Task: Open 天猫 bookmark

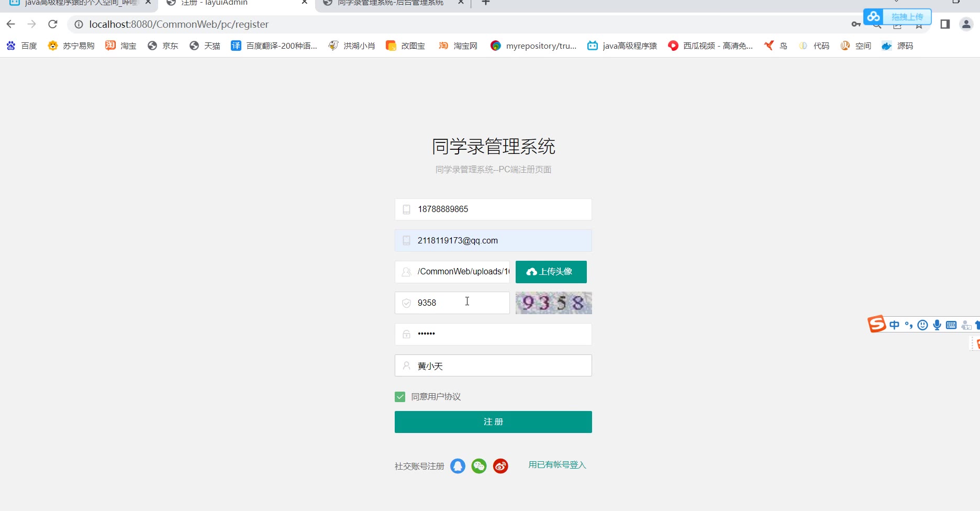Action: [x=205, y=46]
